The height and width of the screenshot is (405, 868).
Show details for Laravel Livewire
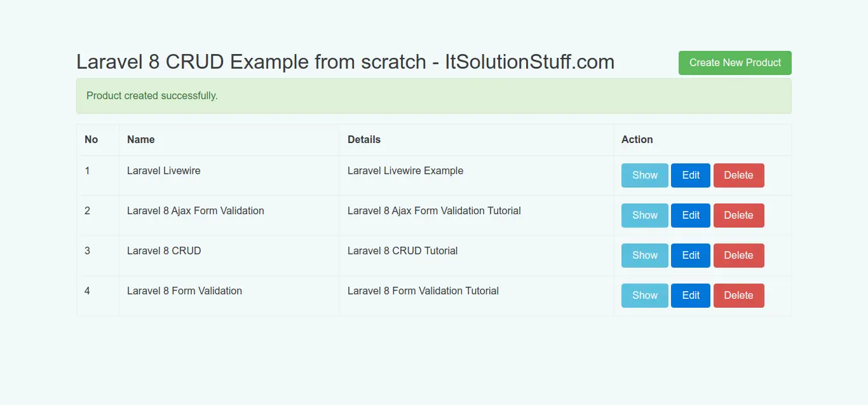pyautogui.click(x=644, y=175)
